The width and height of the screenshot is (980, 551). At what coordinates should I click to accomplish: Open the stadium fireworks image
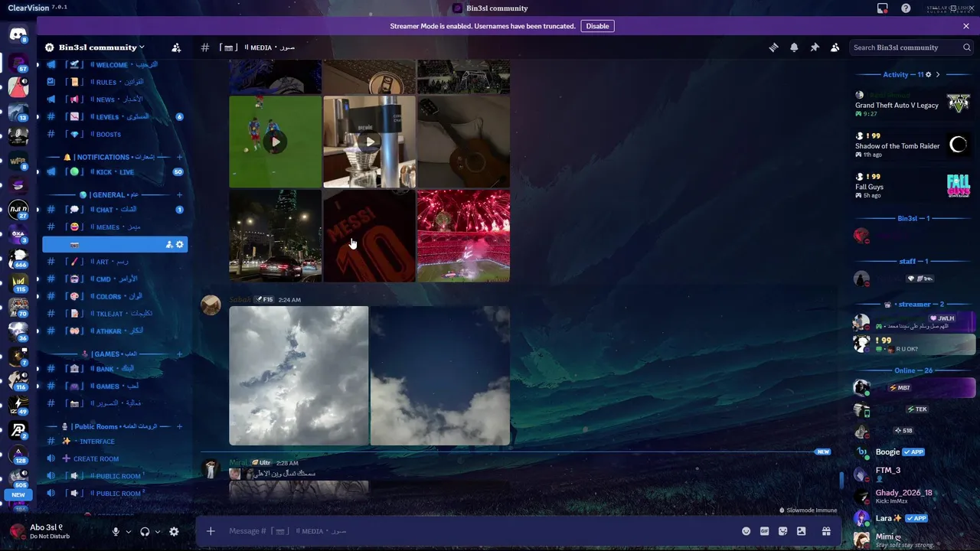(463, 236)
